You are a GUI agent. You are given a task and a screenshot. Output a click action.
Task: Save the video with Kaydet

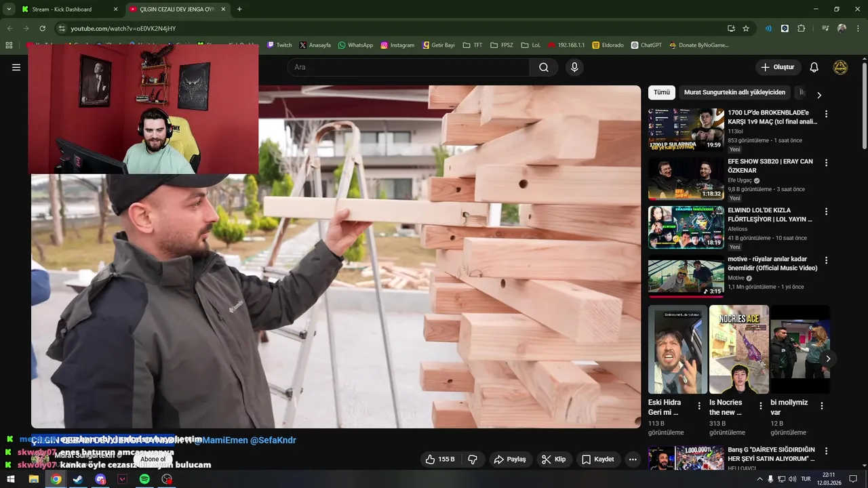(598, 459)
